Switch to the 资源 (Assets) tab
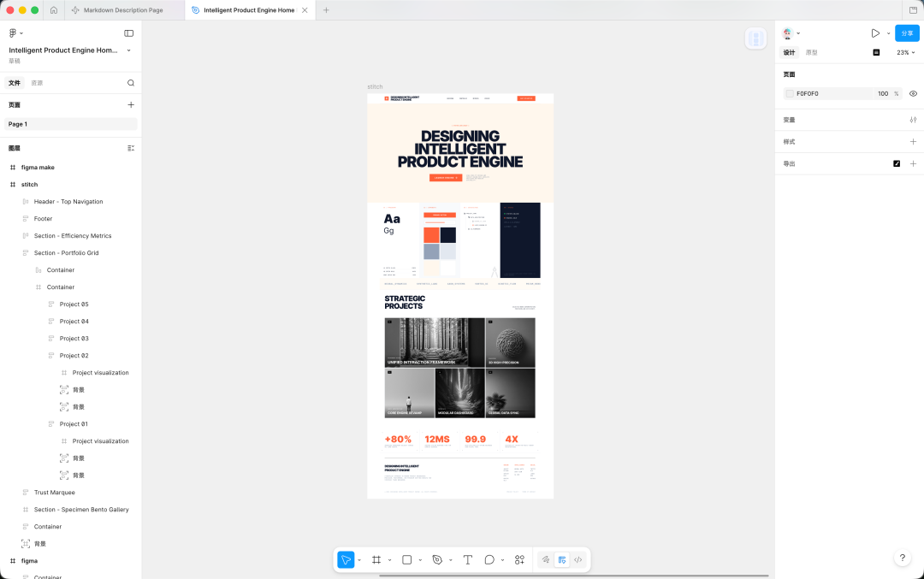924x579 pixels. (37, 83)
